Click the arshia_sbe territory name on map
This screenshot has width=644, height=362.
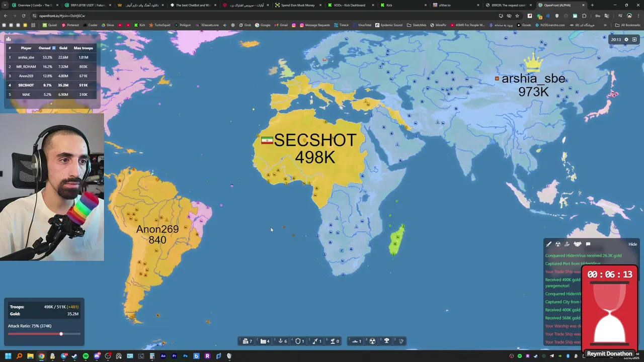click(x=533, y=79)
